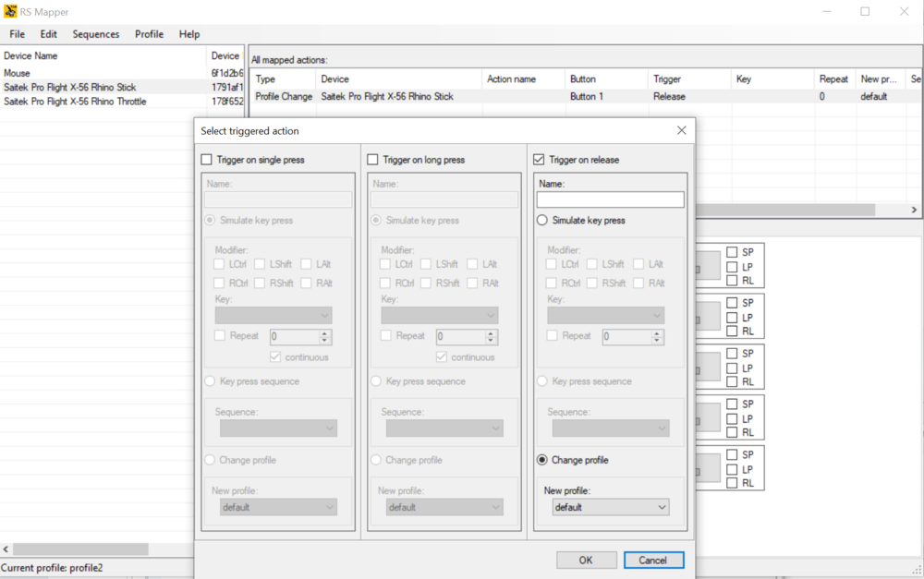Image resolution: width=924 pixels, height=579 pixels.
Task: Open the Sequences menu
Action: [x=96, y=34]
